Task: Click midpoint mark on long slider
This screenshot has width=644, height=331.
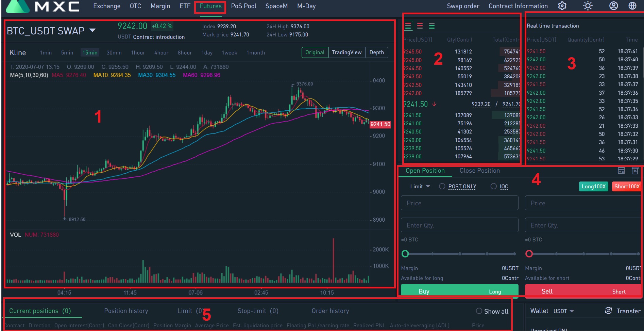Action: [x=460, y=254]
